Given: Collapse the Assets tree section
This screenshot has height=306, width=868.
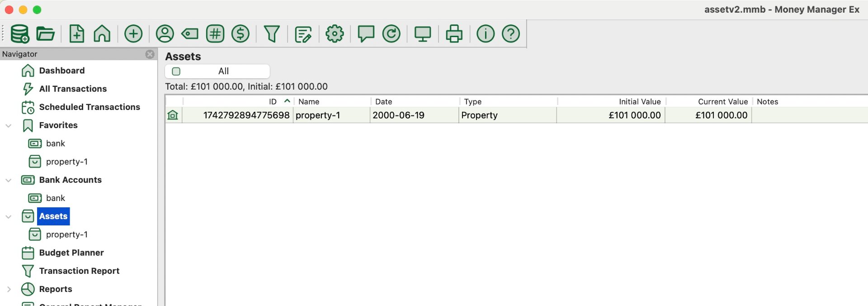Looking at the screenshot, I should [9, 217].
